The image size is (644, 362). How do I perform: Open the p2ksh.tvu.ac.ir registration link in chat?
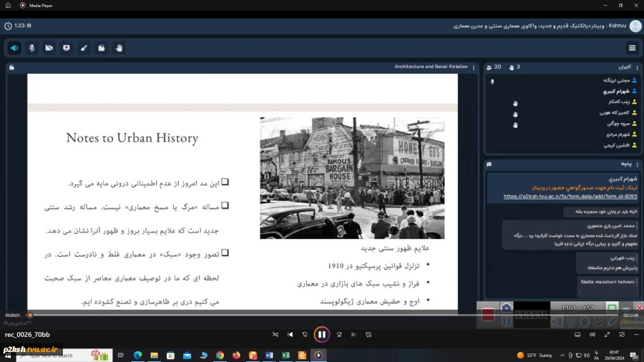click(x=570, y=196)
